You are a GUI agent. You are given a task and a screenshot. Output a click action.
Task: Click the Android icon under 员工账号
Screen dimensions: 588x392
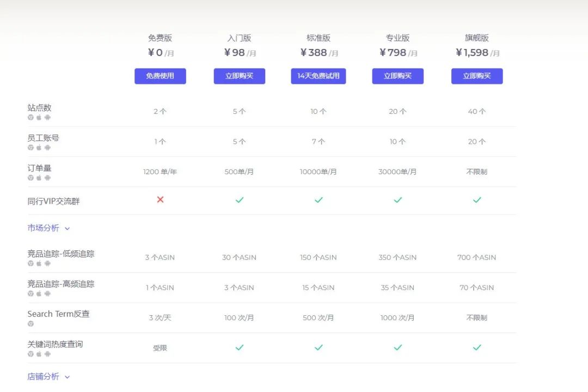(x=47, y=147)
